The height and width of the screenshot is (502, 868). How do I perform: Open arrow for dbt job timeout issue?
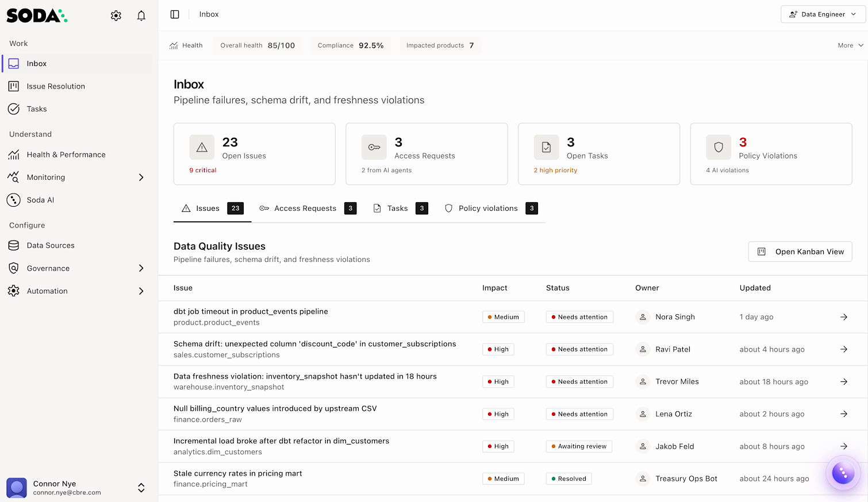pyautogui.click(x=844, y=317)
